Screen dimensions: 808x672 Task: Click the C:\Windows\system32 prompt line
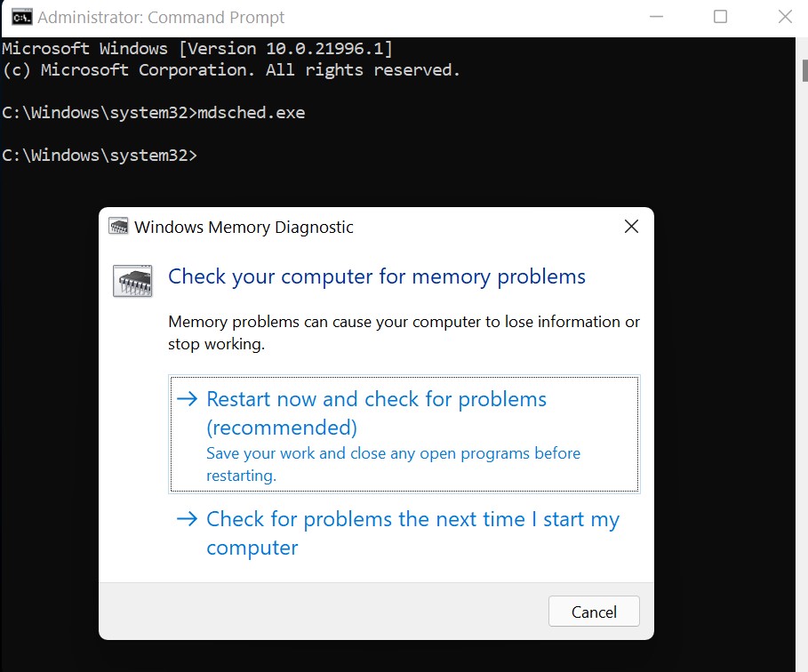pos(98,155)
